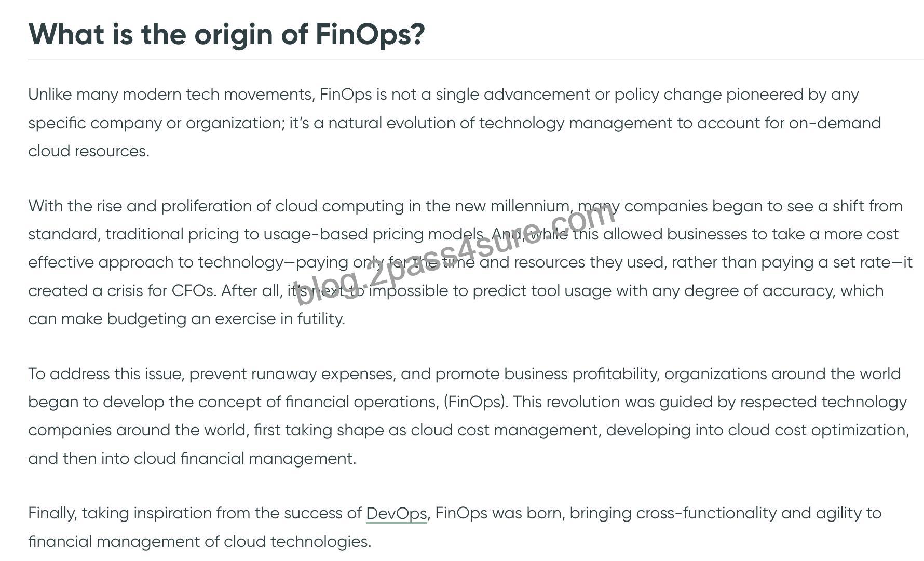The image size is (924, 561).
Task: Click the paragraph starting "Unlike many modern tech movements"
Action: (x=455, y=123)
